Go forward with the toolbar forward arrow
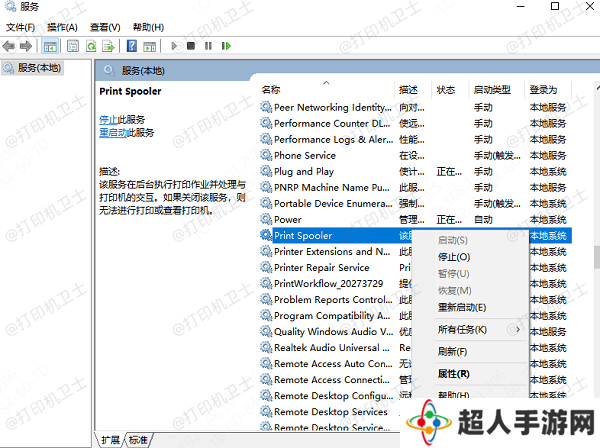 pyautogui.click(x=26, y=46)
